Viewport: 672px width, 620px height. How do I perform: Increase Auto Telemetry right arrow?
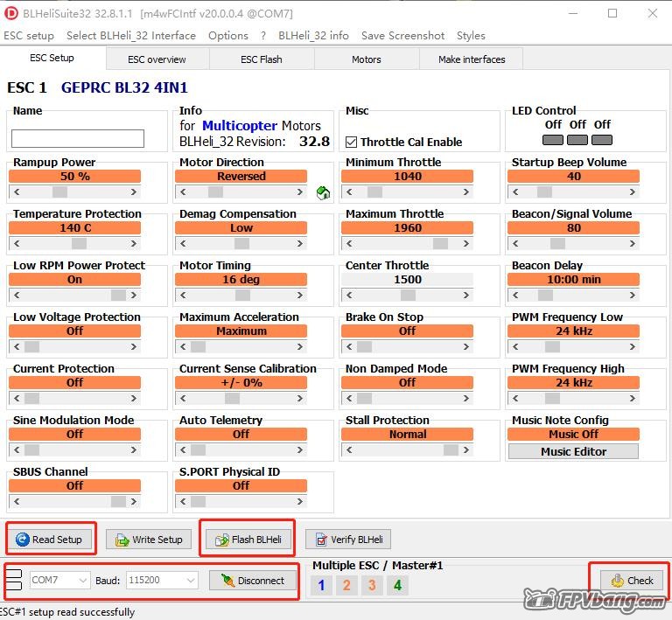(x=300, y=450)
